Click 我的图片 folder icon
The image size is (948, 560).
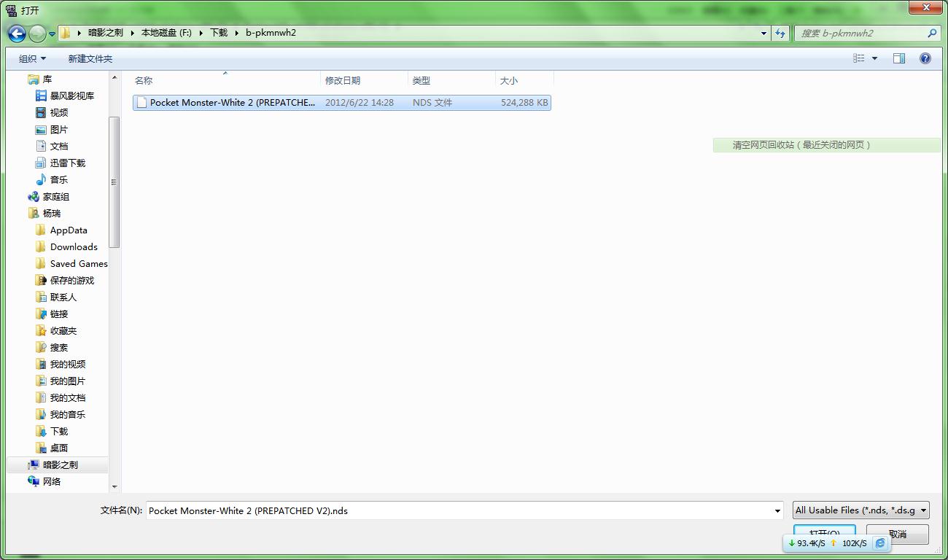(41, 381)
